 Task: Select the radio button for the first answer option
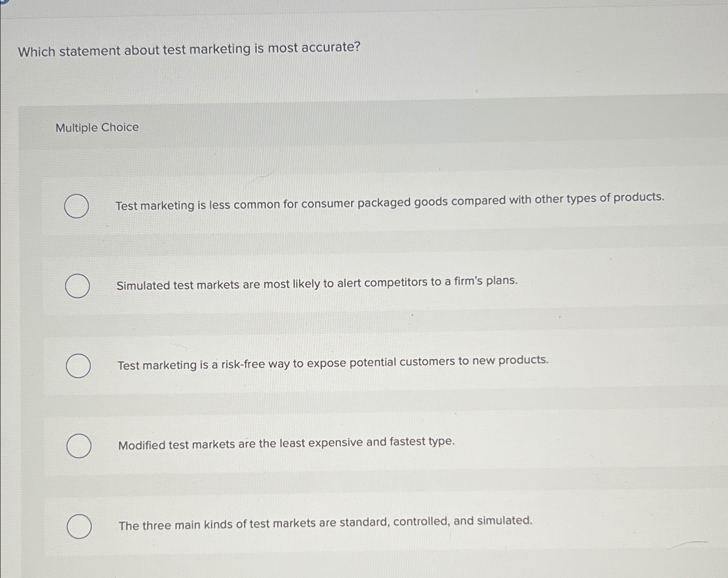[x=77, y=206]
